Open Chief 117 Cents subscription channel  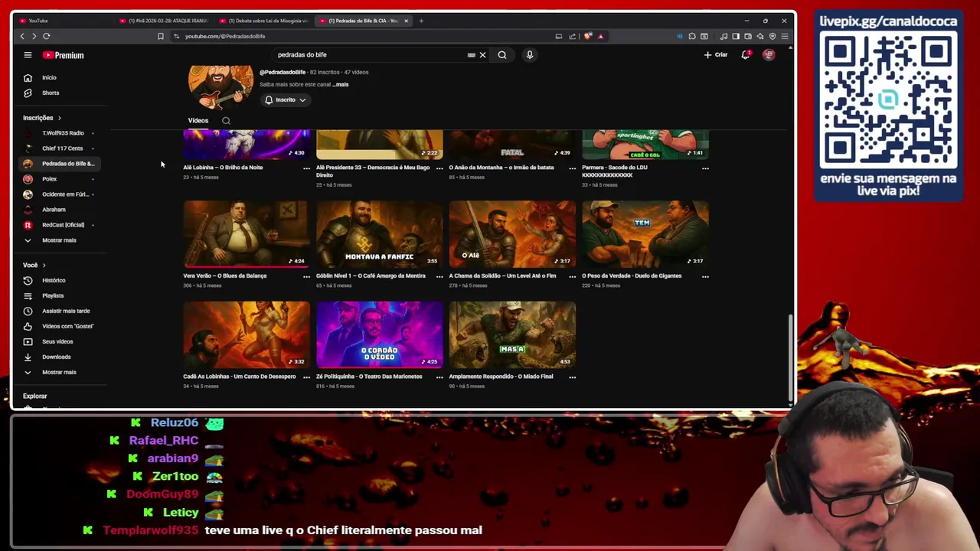click(x=60, y=148)
